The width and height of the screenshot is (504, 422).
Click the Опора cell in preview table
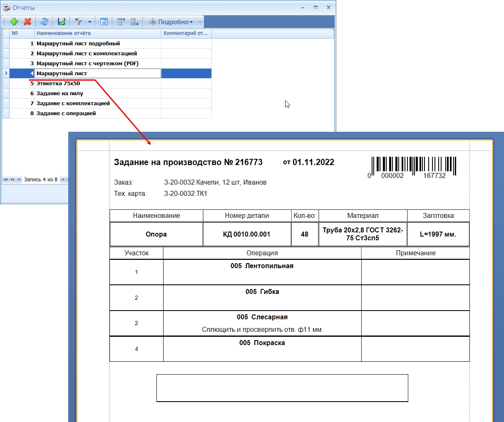[156, 234]
